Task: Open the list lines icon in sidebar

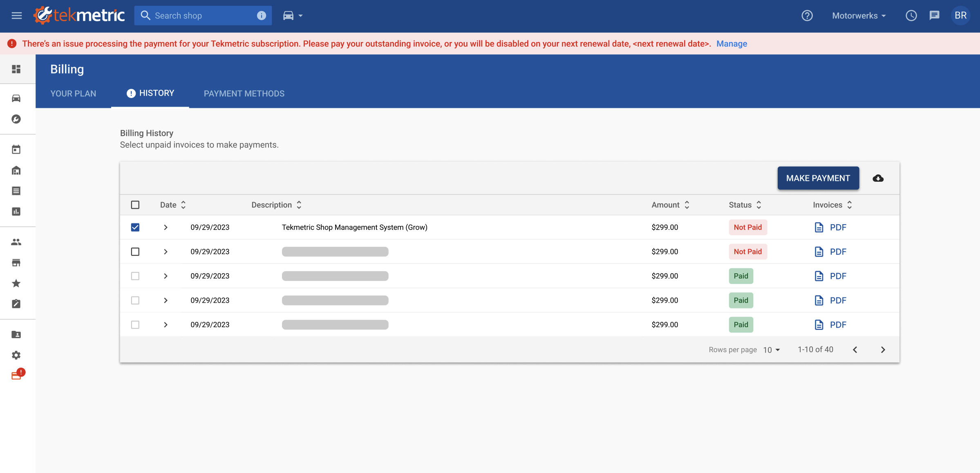Action: (x=16, y=191)
